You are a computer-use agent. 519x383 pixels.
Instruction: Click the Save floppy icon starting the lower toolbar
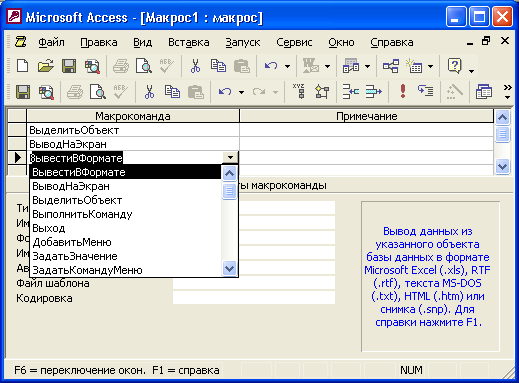(x=23, y=91)
